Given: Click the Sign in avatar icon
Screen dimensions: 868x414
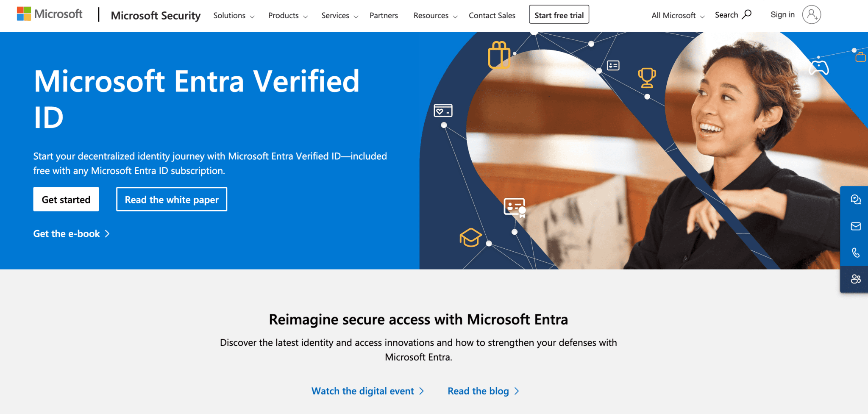Looking at the screenshot, I should pos(811,14).
